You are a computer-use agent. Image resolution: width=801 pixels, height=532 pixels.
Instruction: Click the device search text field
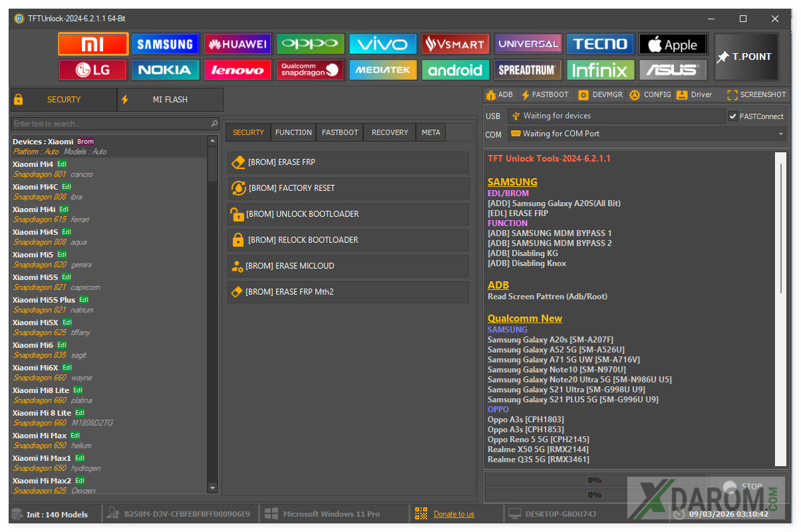(x=111, y=124)
